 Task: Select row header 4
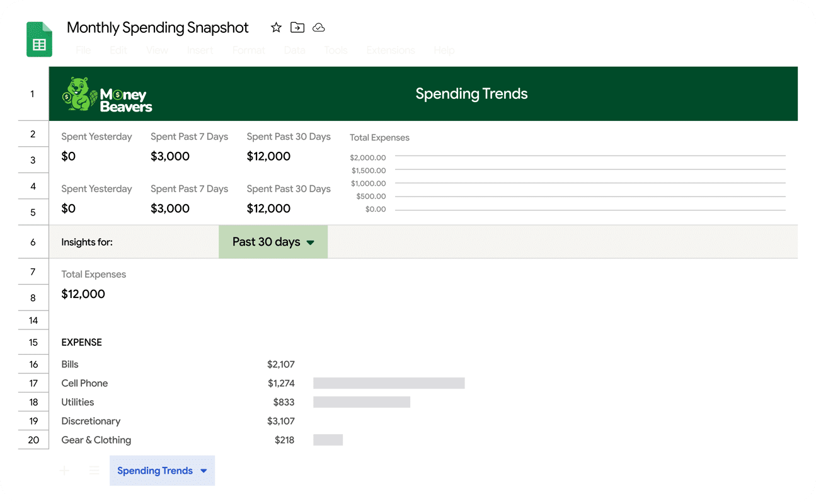click(x=33, y=186)
